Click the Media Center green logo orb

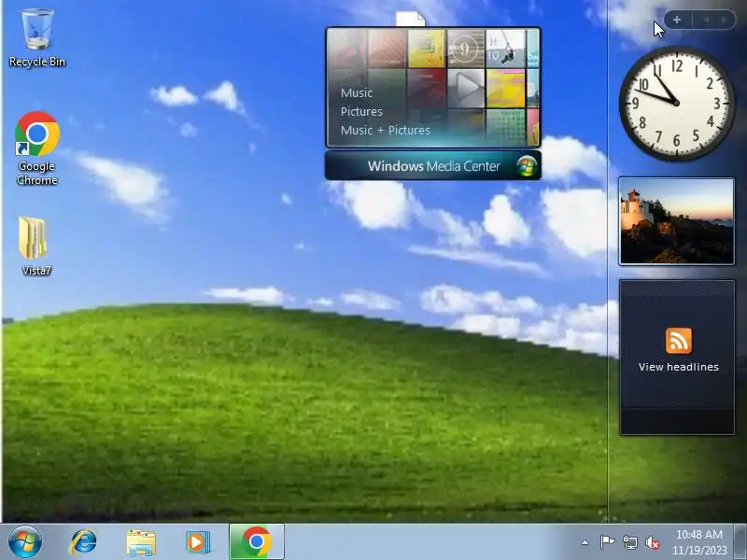click(527, 166)
